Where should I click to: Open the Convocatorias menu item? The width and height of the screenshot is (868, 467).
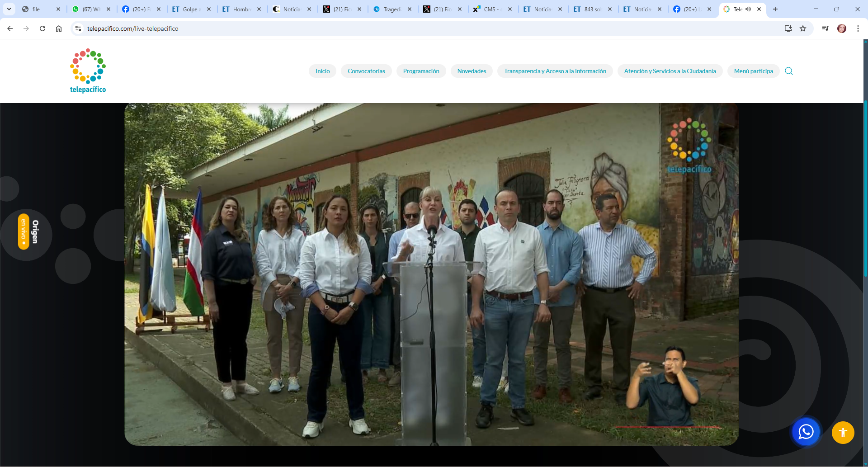[366, 71]
